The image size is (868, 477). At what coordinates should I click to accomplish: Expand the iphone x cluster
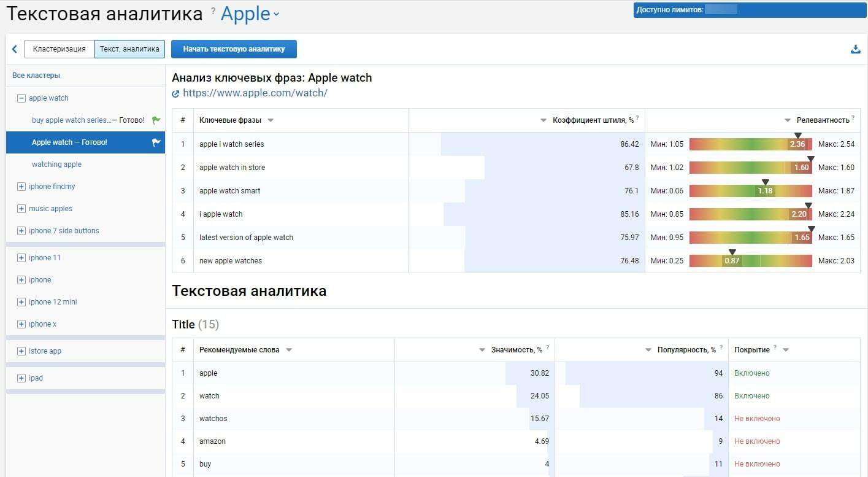[x=21, y=324]
